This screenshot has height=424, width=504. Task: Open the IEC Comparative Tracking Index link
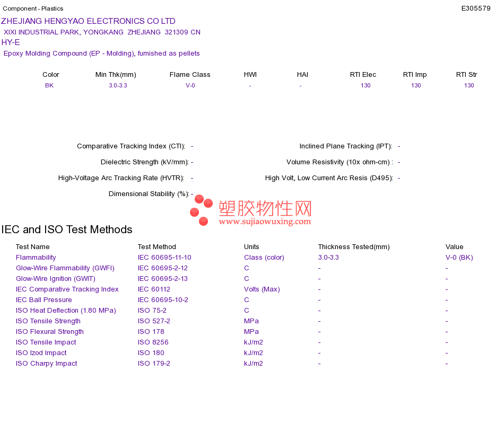point(67,289)
